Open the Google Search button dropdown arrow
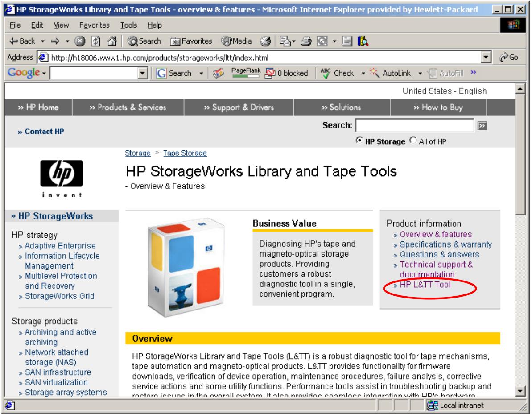This screenshot has height=418, width=532. point(201,73)
